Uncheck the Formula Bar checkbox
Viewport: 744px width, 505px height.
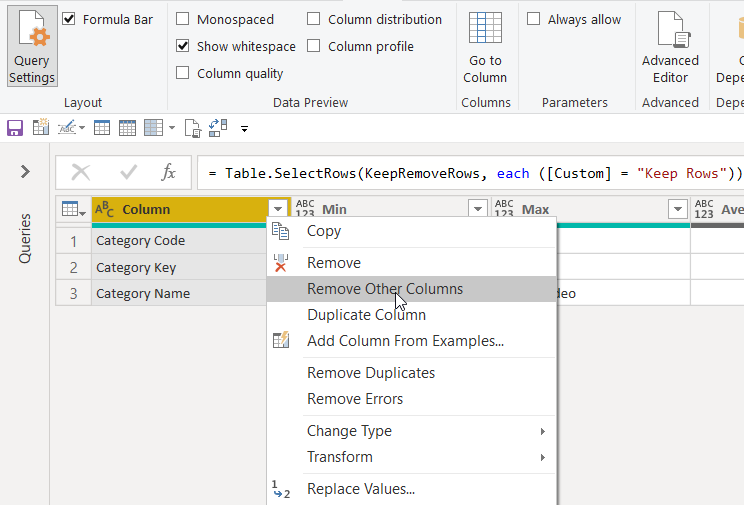[x=69, y=19]
